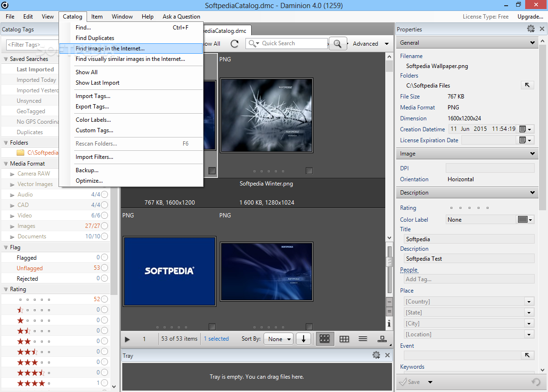Click the magnifier search button

coord(338,44)
